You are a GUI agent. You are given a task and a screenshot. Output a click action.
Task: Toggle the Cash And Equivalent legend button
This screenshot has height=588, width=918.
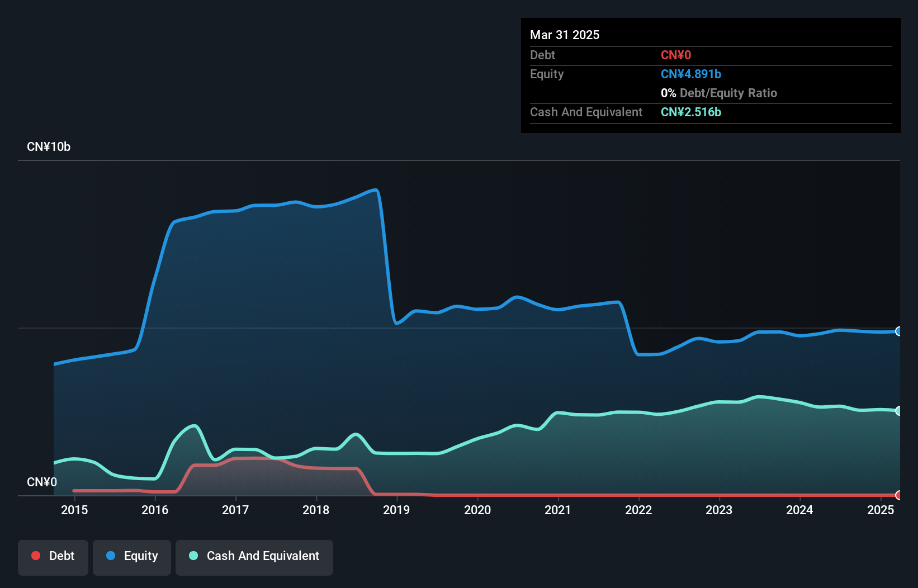[x=254, y=557]
